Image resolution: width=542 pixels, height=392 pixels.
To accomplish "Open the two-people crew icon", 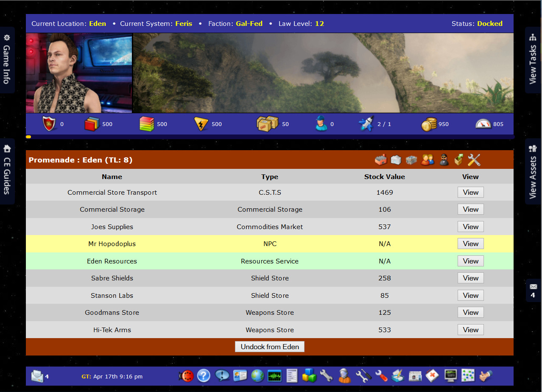I will pyautogui.click(x=427, y=160).
